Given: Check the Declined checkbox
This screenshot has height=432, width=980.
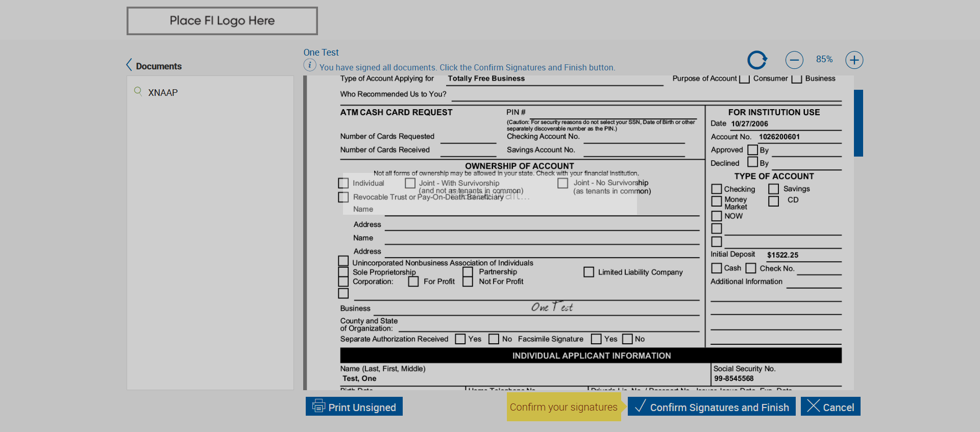Looking at the screenshot, I should pyautogui.click(x=752, y=162).
